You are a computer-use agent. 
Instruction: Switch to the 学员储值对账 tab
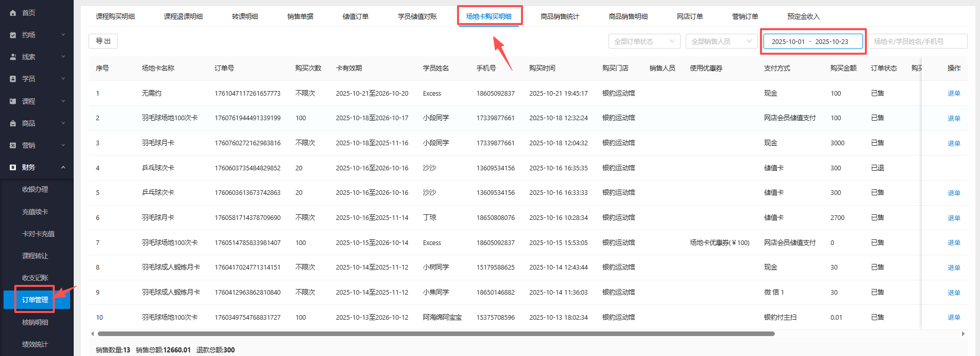pyautogui.click(x=418, y=16)
